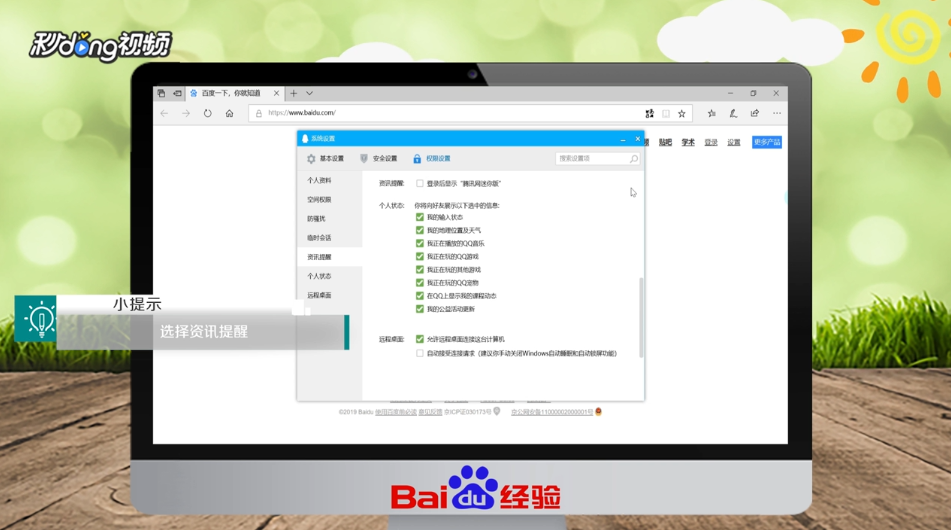Select 空间权限 in the sidebar
The height and width of the screenshot is (530, 951).
tap(319, 200)
